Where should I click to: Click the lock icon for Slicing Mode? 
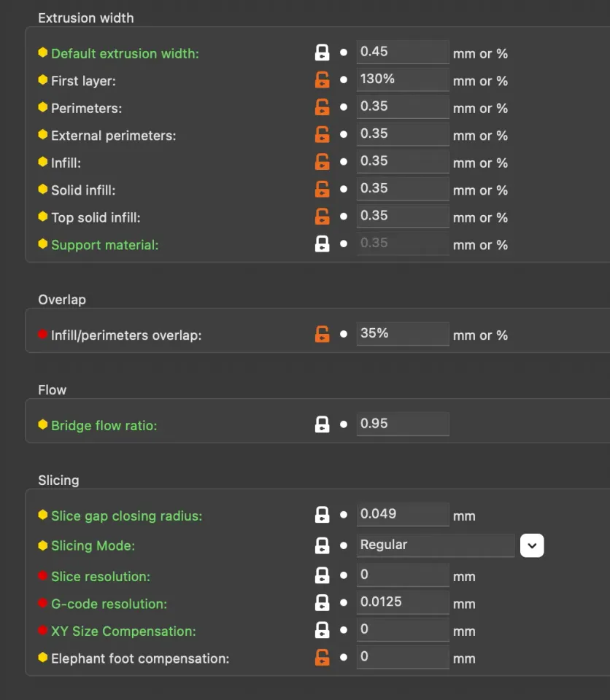tap(322, 545)
